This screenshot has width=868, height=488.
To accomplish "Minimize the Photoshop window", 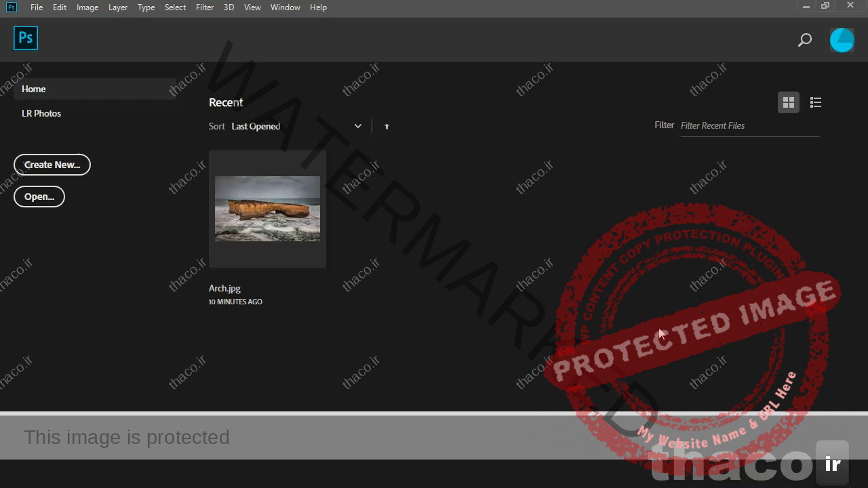I will 806,6.
